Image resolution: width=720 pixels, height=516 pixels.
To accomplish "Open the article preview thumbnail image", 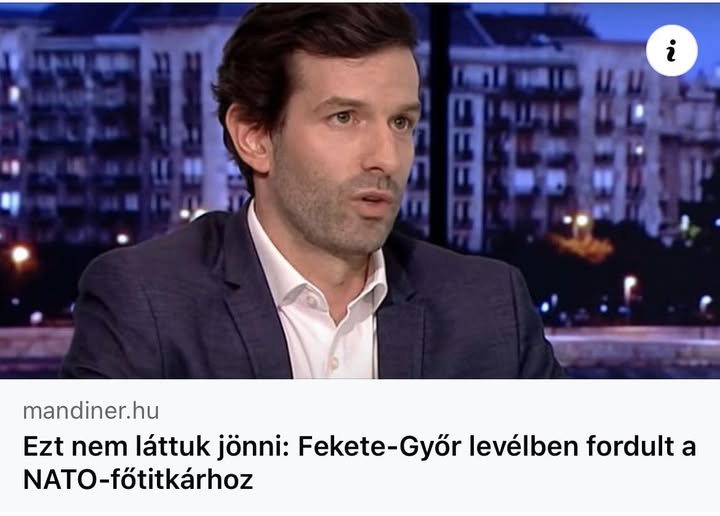I will 360,191.
